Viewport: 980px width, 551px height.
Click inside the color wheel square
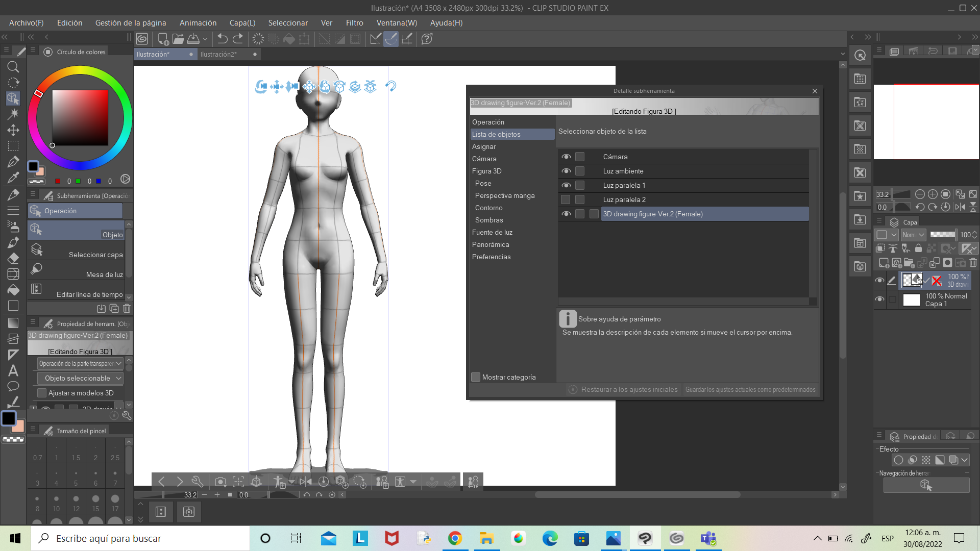pos(80,118)
